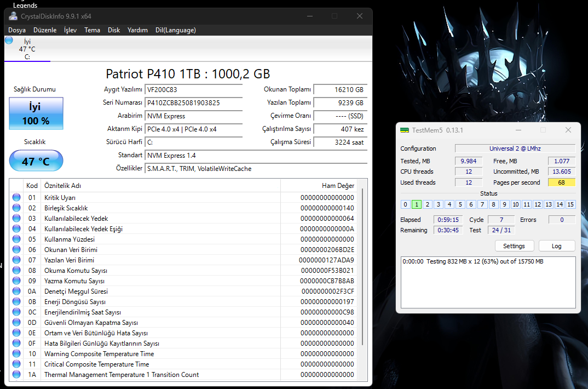Viewport: 588px width, 389px height.
Task: Click the Test progress value 24 / 31
Action: tap(501, 230)
